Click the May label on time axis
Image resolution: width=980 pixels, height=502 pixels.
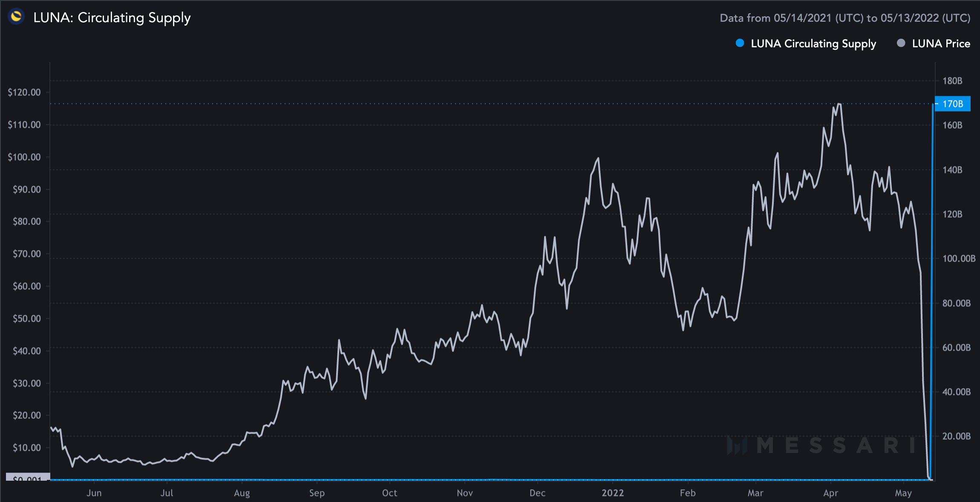[x=903, y=493]
